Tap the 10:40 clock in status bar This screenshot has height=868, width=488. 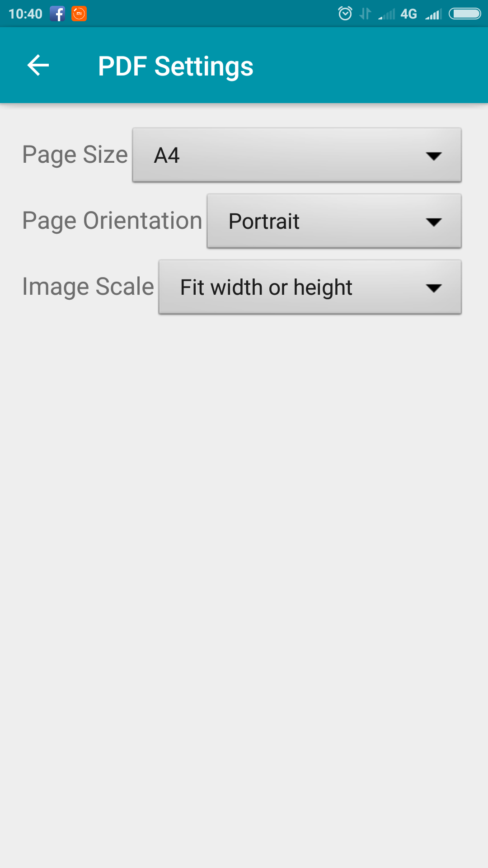point(25,14)
